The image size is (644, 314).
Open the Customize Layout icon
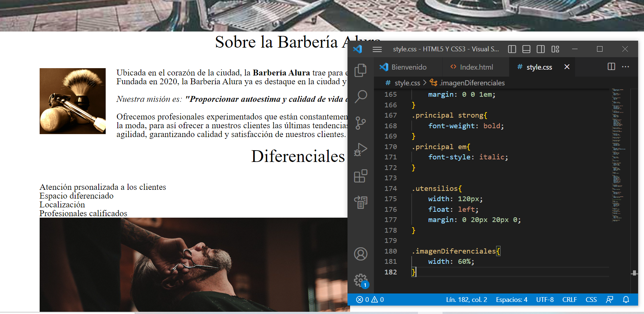[x=555, y=49]
